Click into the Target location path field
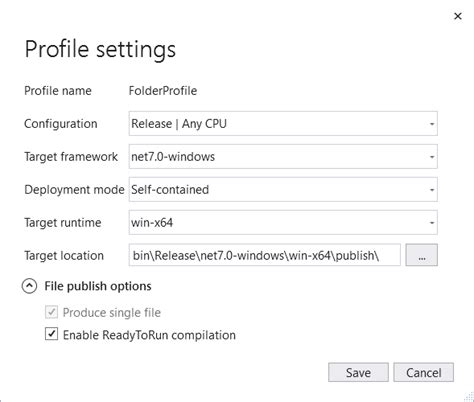This screenshot has width=474, height=402. (265, 255)
